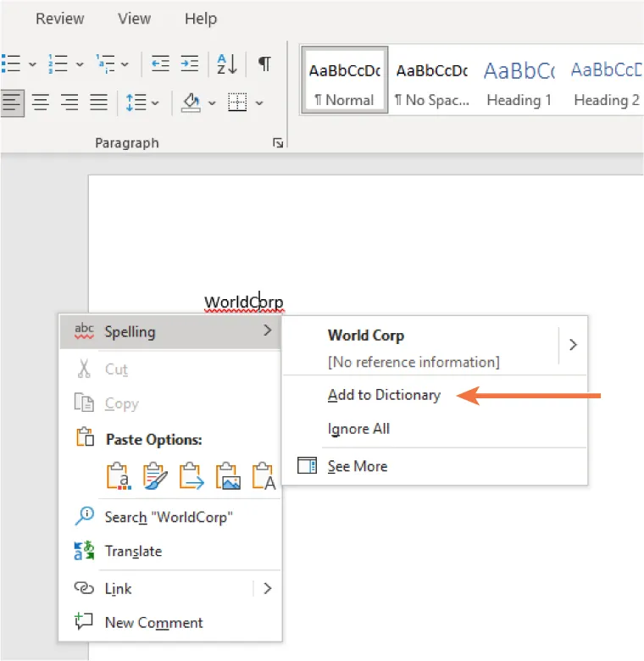Image resolution: width=644 pixels, height=661 pixels.
Task: Click the Decrease Indent icon
Action: [160, 64]
